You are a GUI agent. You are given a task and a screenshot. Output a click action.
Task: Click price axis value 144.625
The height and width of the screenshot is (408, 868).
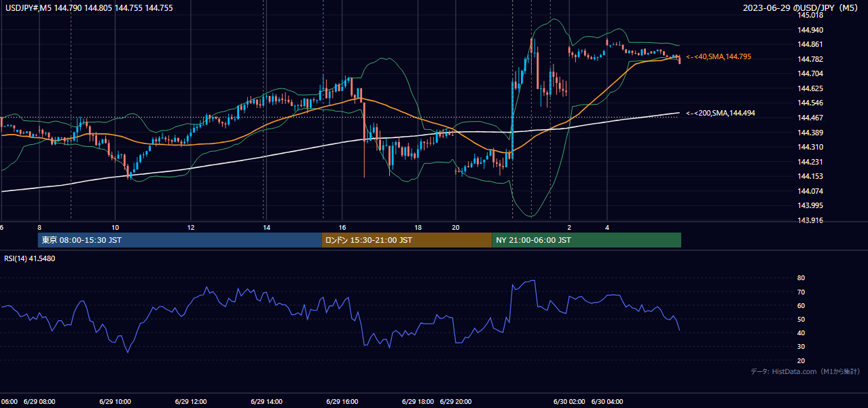pyautogui.click(x=810, y=88)
